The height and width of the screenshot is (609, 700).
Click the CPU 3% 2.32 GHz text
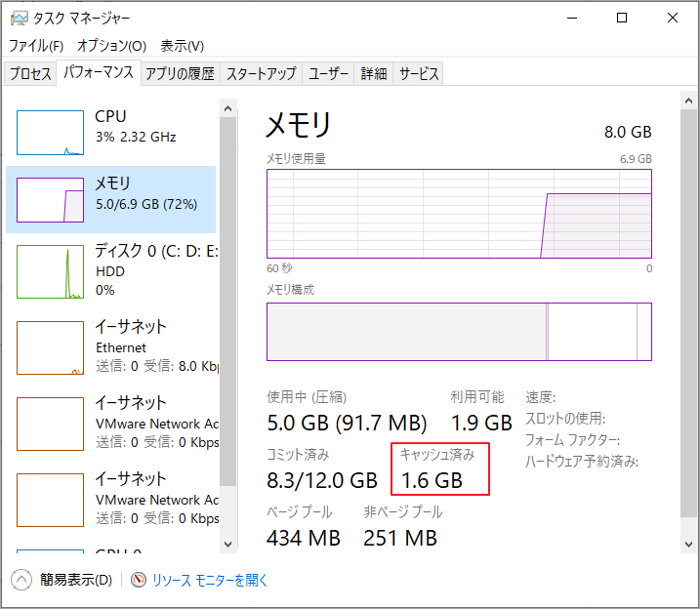136,137
